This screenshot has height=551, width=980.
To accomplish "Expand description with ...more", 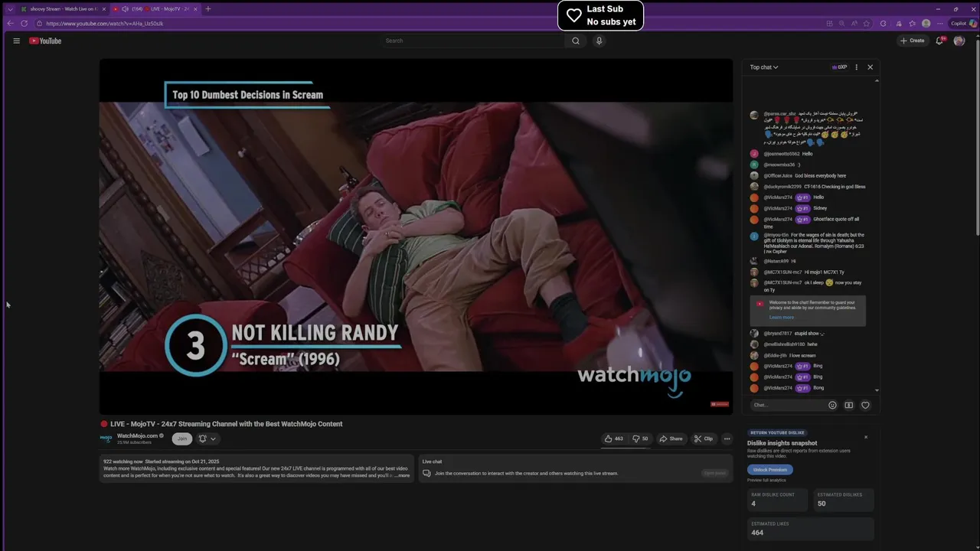I will tap(402, 475).
